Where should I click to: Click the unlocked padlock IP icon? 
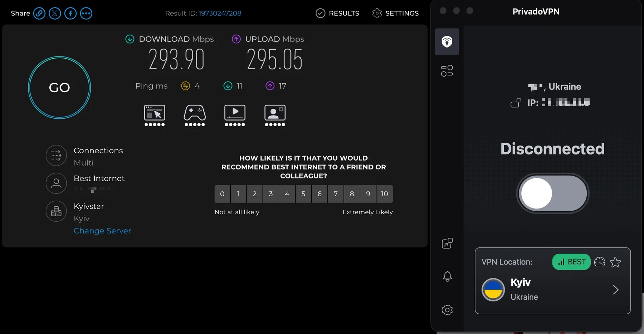pos(516,103)
